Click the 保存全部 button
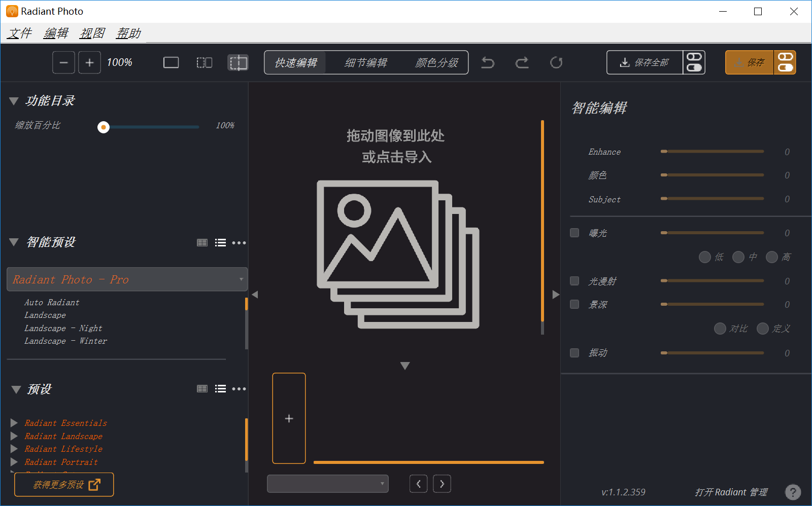This screenshot has height=506, width=812. coord(645,62)
